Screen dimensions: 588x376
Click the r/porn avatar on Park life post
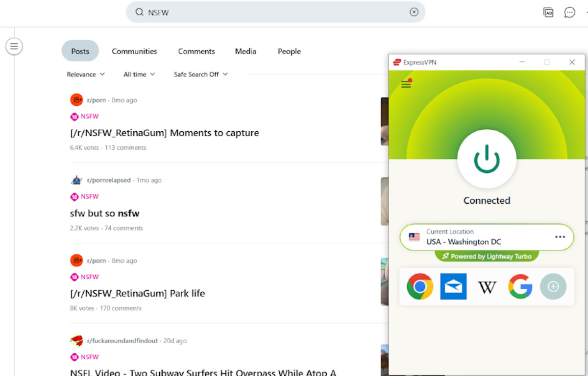pyautogui.click(x=76, y=260)
